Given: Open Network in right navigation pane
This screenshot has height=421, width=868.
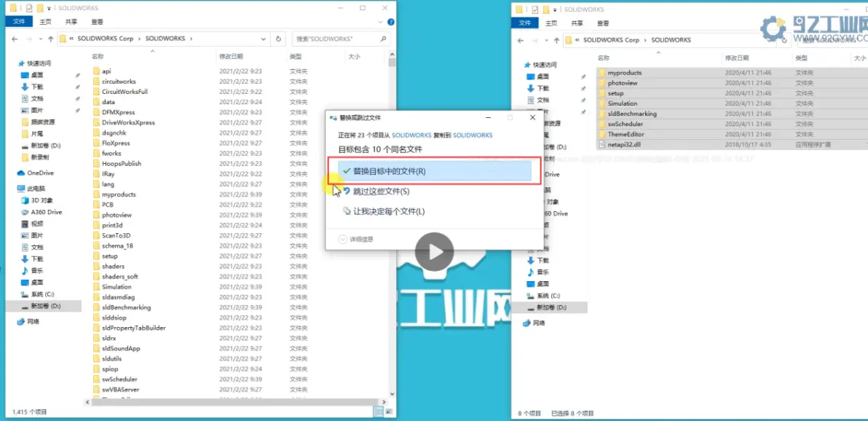Looking at the screenshot, I should 539,323.
